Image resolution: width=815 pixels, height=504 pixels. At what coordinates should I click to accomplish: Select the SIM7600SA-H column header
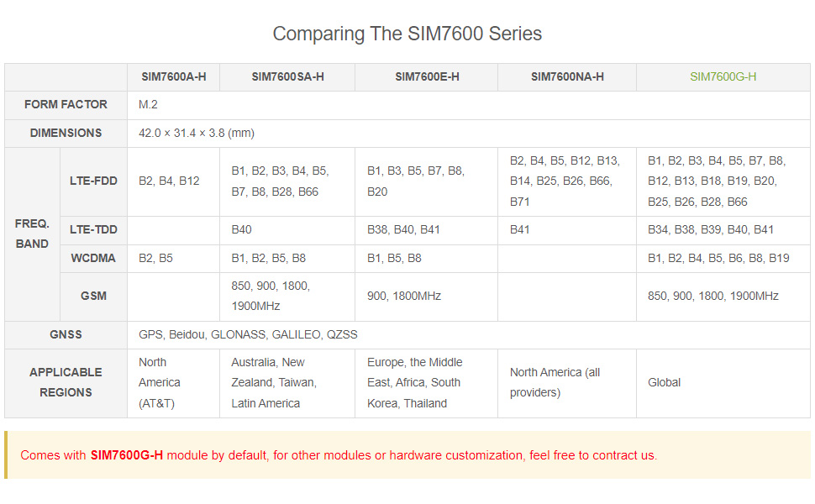287,76
